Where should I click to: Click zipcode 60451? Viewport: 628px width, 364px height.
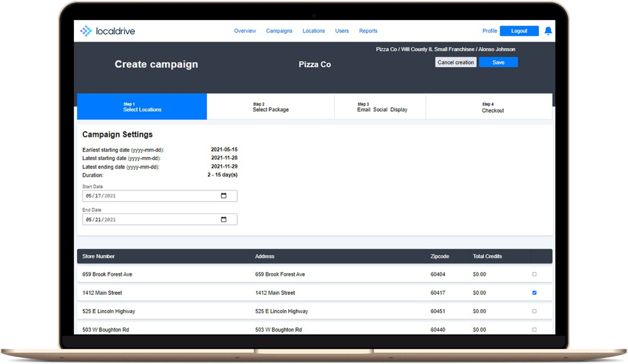tap(438, 311)
